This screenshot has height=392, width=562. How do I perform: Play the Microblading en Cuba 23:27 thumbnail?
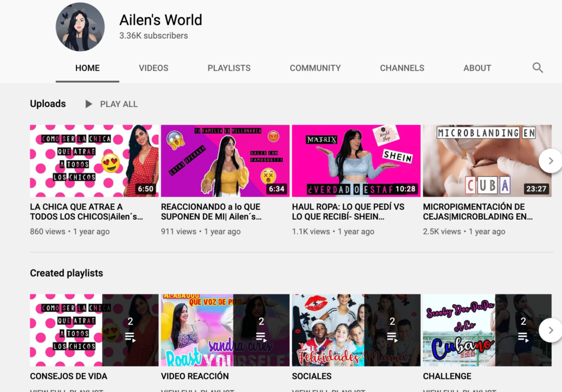tap(487, 161)
